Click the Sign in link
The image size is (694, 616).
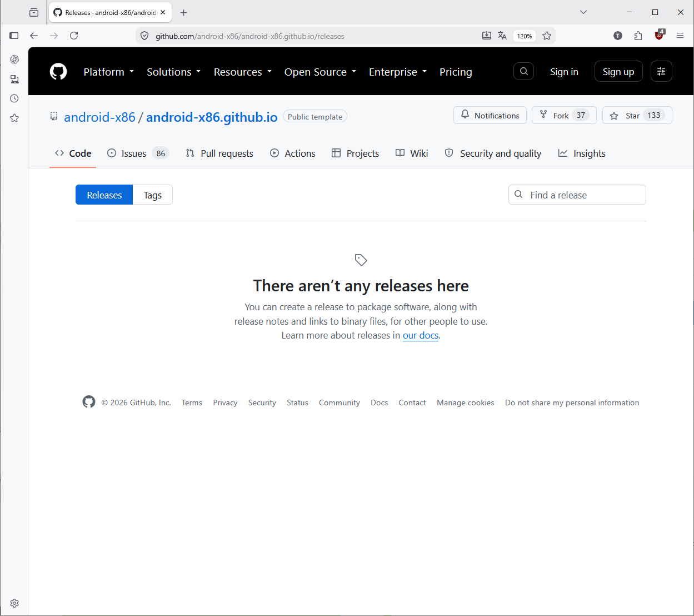564,72
